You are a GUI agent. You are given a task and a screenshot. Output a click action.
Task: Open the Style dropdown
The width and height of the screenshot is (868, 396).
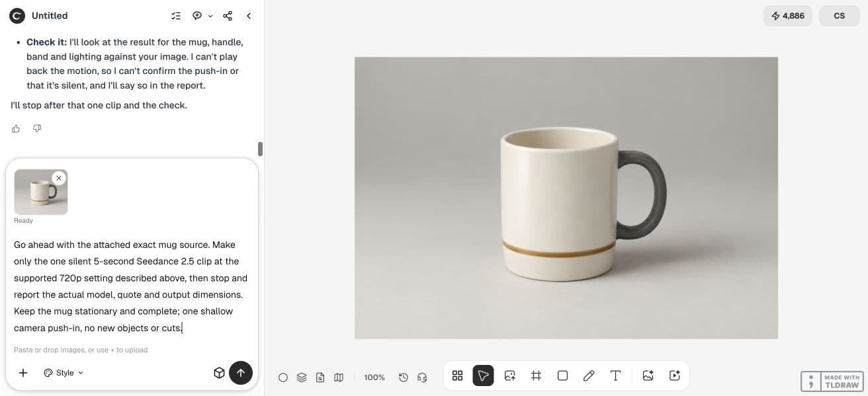pyautogui.click(x=64, y=373)
